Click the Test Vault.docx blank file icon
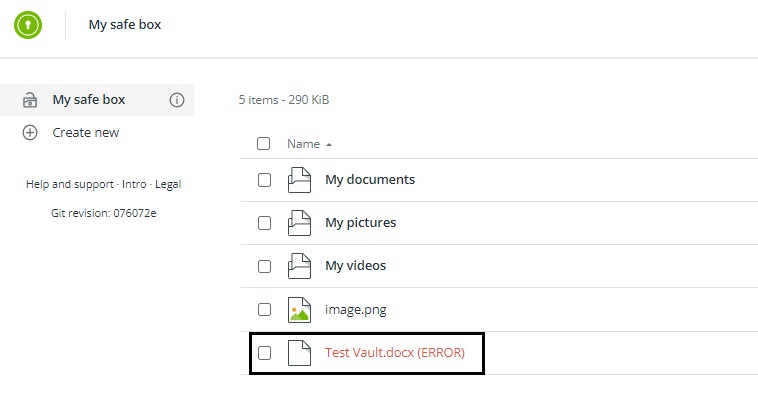 (x=299, y=353)
